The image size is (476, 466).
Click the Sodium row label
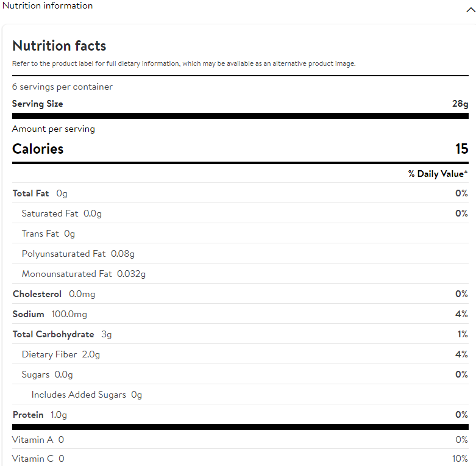click(x=29, y=314)
